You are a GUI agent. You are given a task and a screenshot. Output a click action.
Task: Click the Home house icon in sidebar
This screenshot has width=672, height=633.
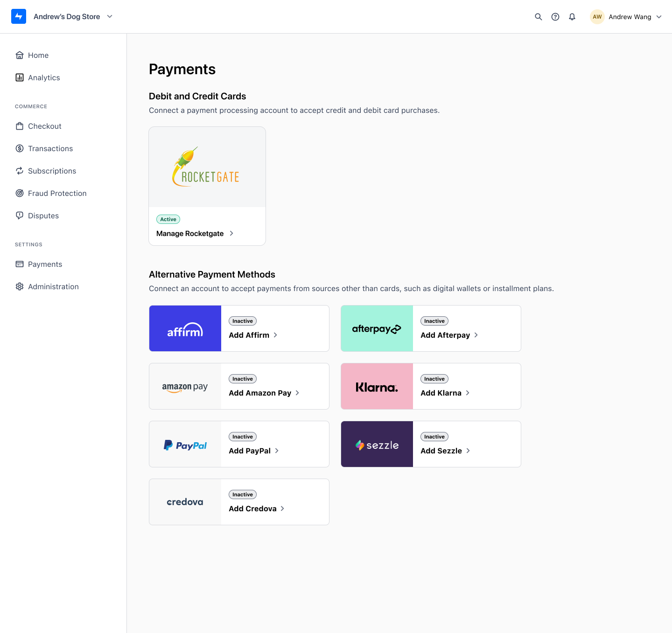pyautogui.click(x=20, y=55)
